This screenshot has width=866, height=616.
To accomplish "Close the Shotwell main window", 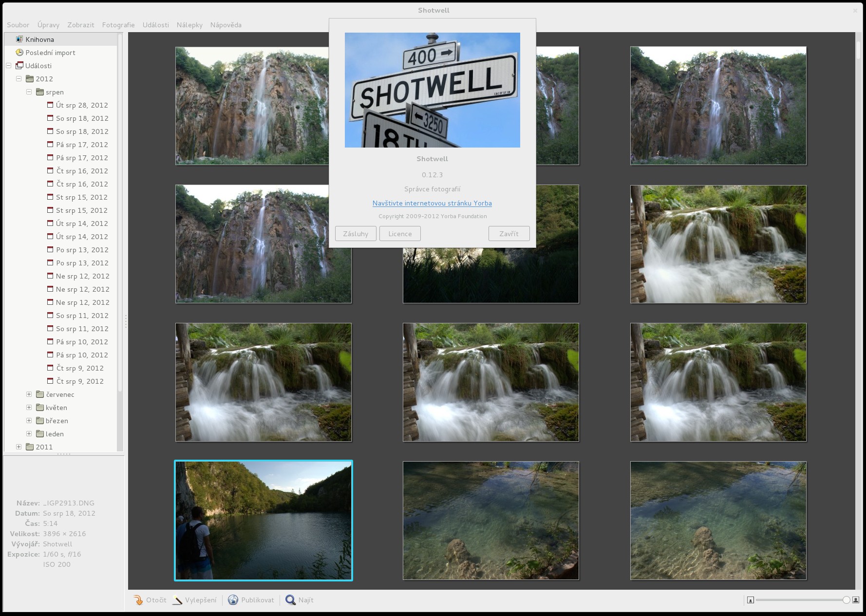I will point(855,10).
